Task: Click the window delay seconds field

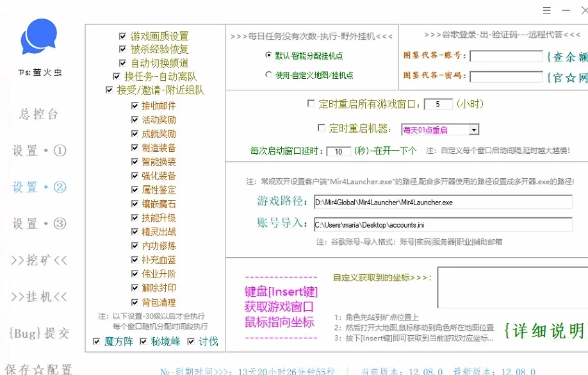Action: click(338, 152)
